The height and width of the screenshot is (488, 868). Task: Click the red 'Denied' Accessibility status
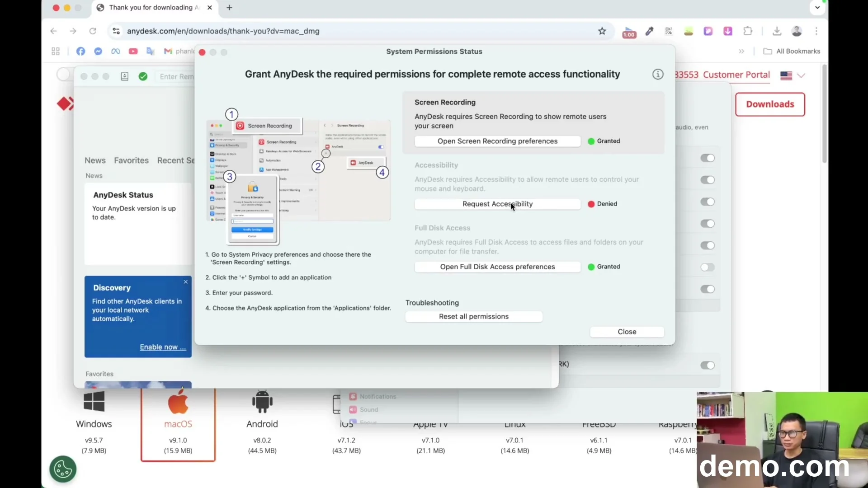coord(602,204)
